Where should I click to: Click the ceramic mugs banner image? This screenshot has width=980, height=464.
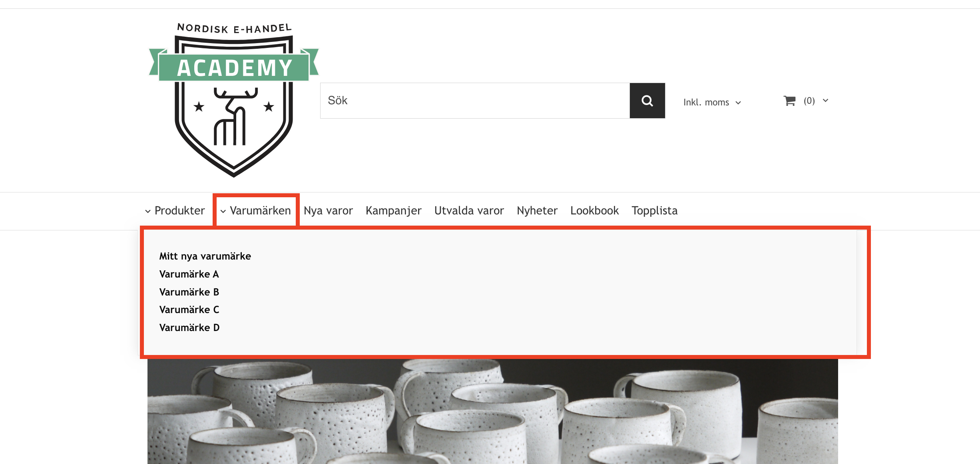[x=492, y=411]
